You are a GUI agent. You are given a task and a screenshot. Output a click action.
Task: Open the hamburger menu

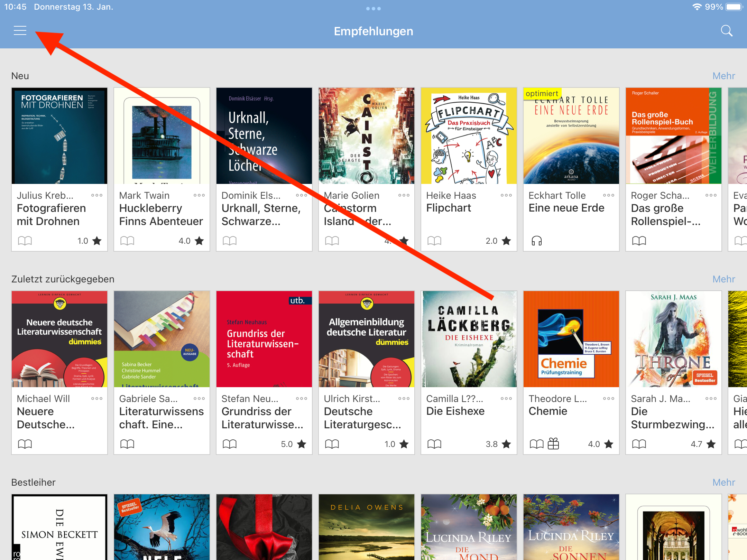click(x=20, y=31)
